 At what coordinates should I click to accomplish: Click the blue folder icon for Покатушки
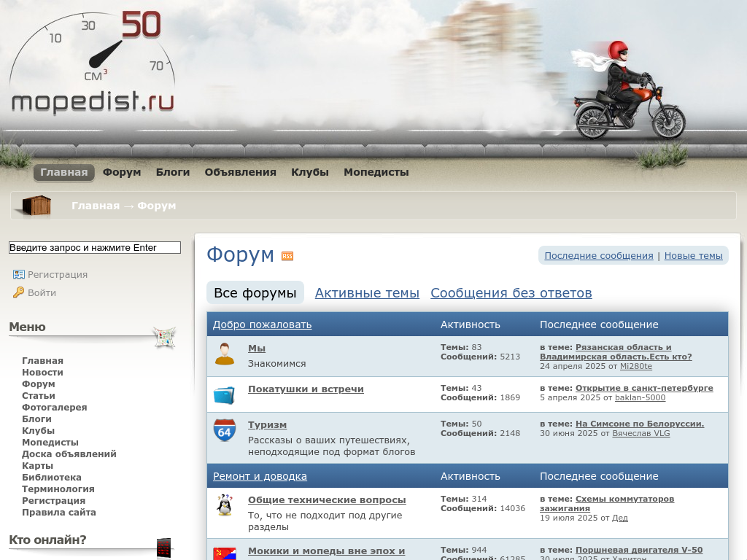click(224, 395)
